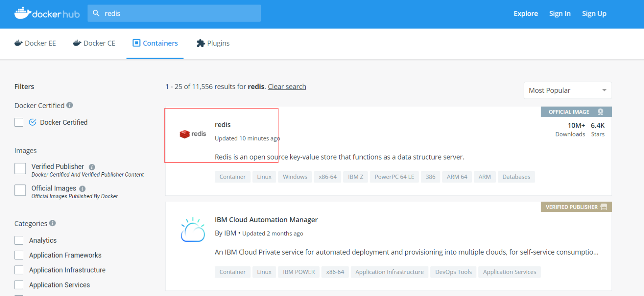
Task: Click the DevOps Tools tag
Action: coord(453,272)
